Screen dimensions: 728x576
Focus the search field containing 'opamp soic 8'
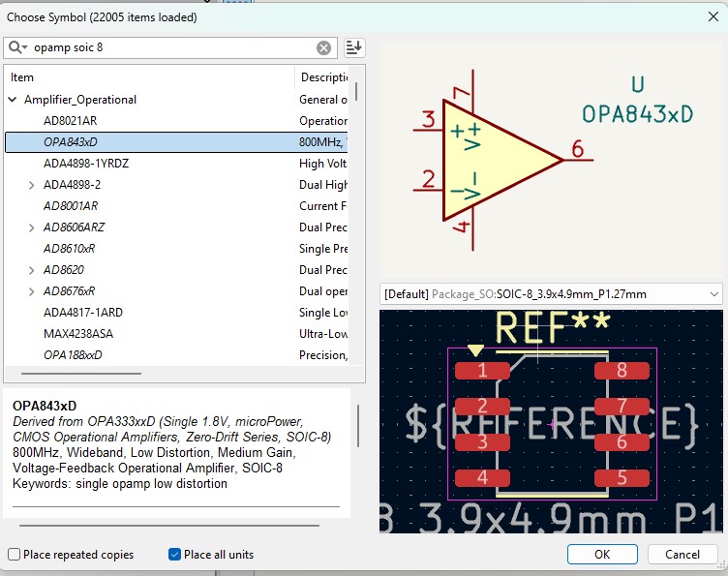coord(172,47)
